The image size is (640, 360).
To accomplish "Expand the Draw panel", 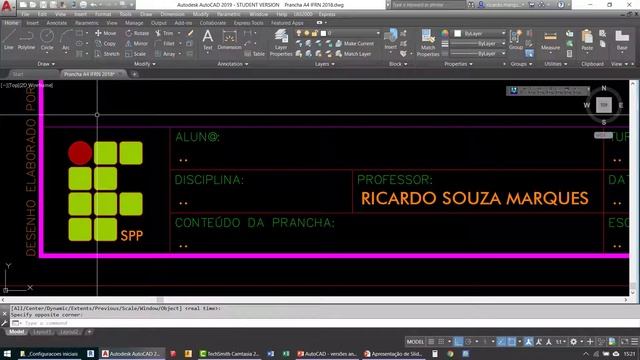I will 46,64.
